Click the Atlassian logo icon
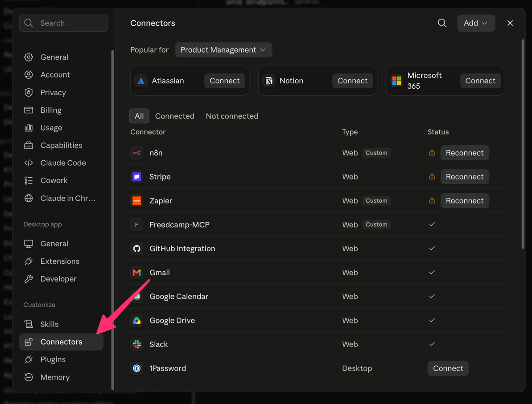The width and height of the screenshot is (532, 404). 141,81
